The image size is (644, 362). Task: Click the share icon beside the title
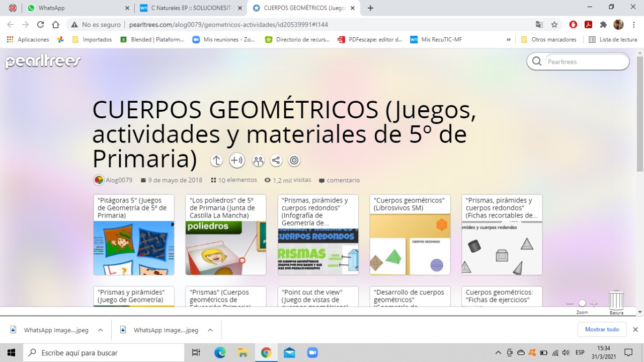click(x=276, y=161)
